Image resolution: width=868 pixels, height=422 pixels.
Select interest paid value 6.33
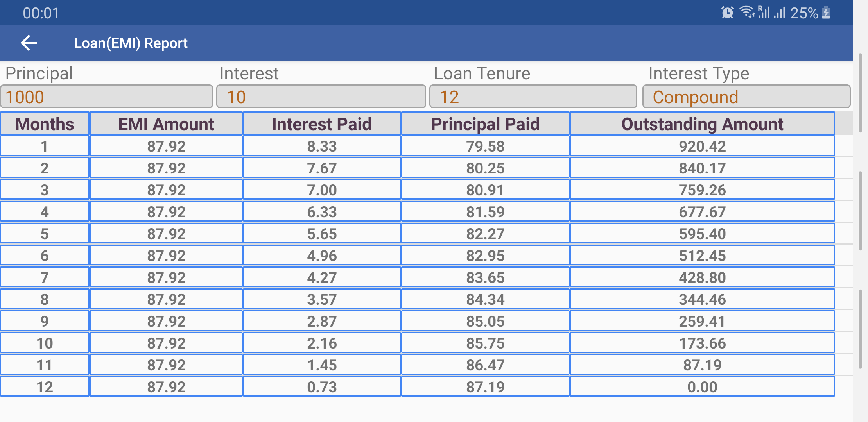click(x=322, y=212)
